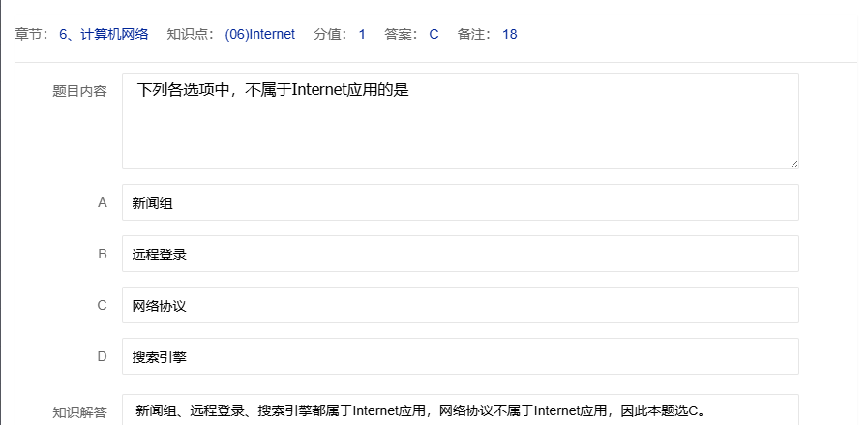Click the 题目内容 label
The image size is (868, 425).
tap(79, 91)
